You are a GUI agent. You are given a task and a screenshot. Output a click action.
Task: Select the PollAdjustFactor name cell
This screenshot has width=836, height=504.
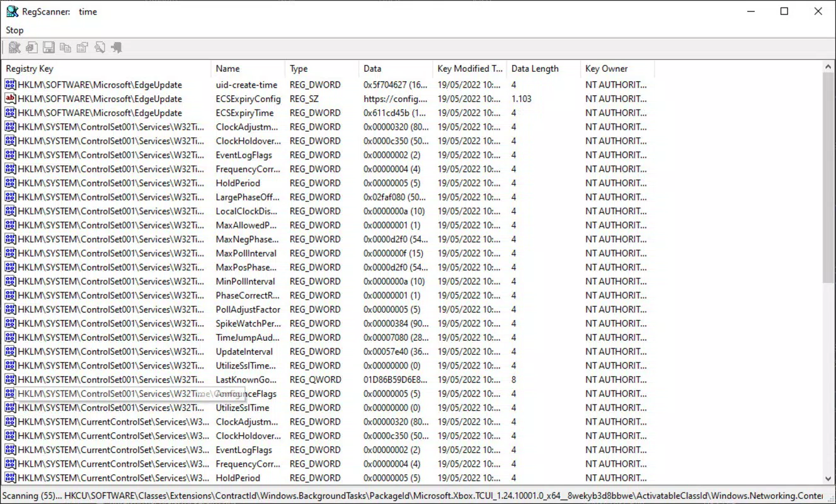tap(248, 309)
